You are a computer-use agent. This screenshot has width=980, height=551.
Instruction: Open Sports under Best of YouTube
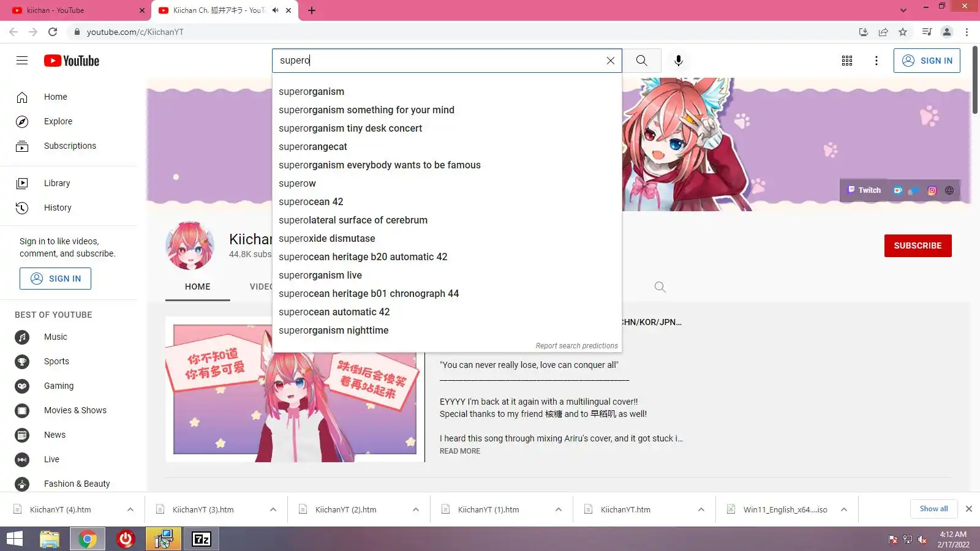pyautogui.click(x=69, y=361)
